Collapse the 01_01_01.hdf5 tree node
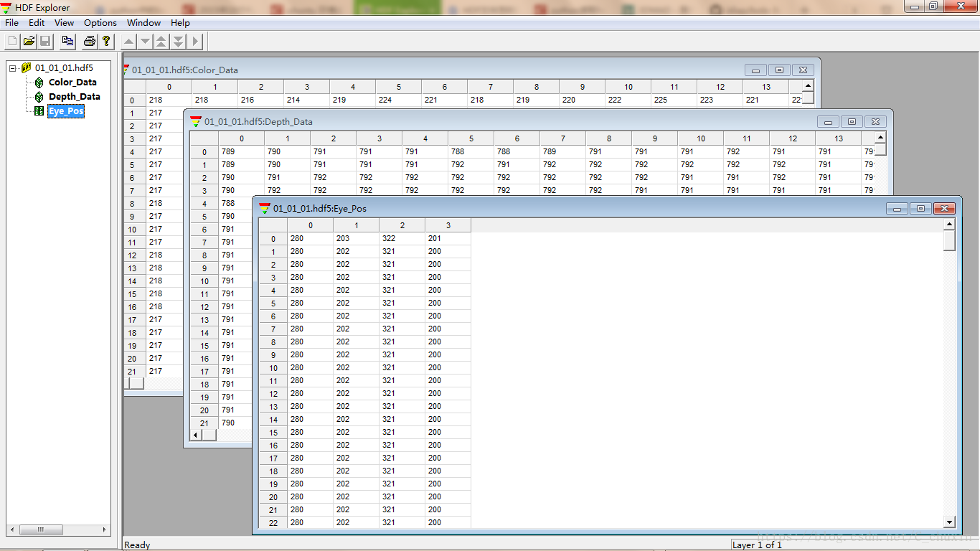 13,68
